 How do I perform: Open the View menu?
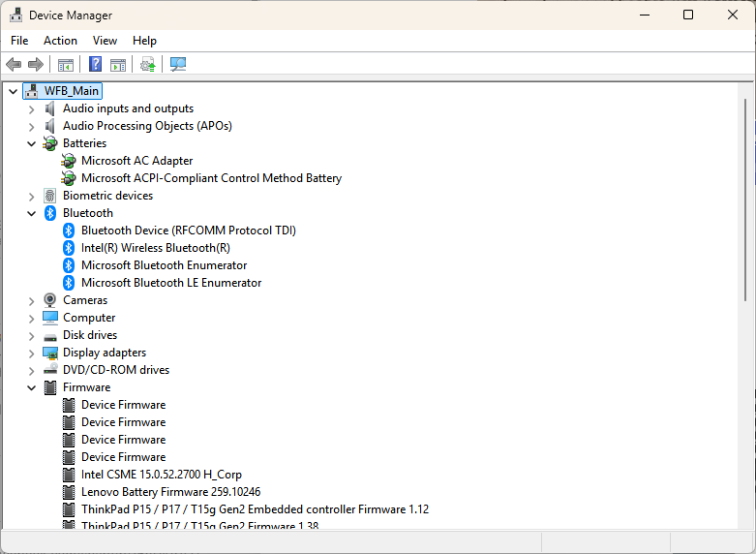point(105,41)
